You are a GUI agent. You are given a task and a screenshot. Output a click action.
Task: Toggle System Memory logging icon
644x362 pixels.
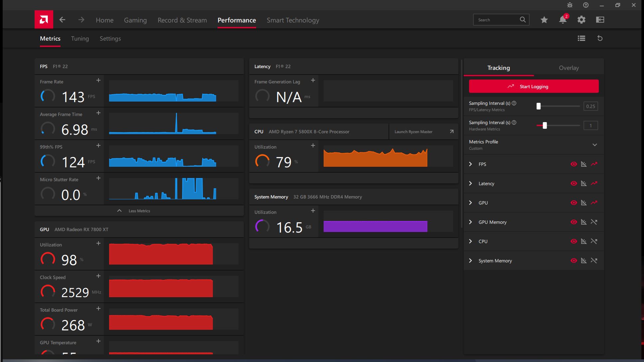pyautogui.click(x=594, y=261)
